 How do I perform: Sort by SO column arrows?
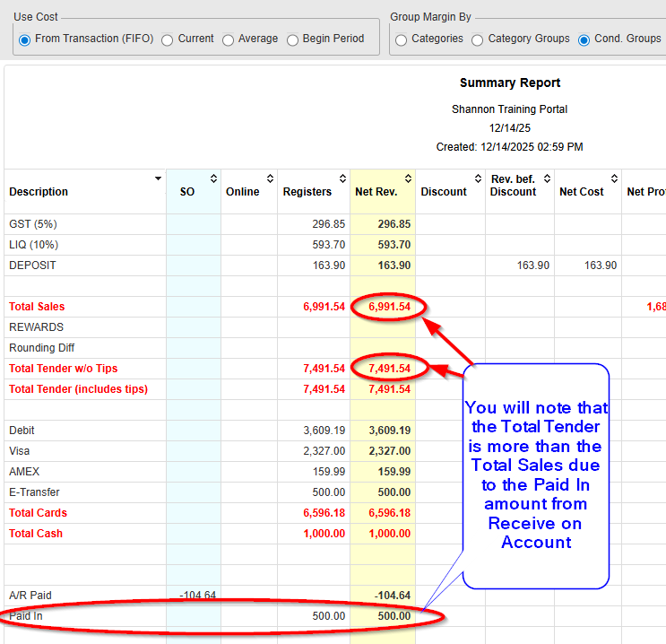tap(213, 178)
